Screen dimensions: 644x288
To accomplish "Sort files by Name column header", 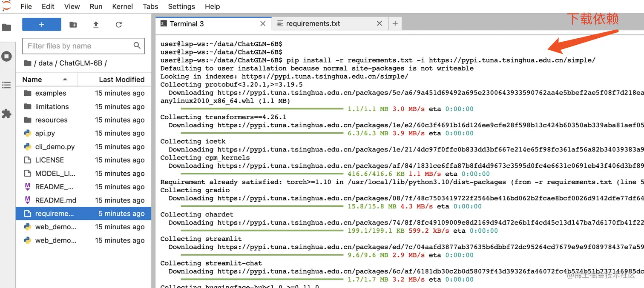I will click(46, 80).
